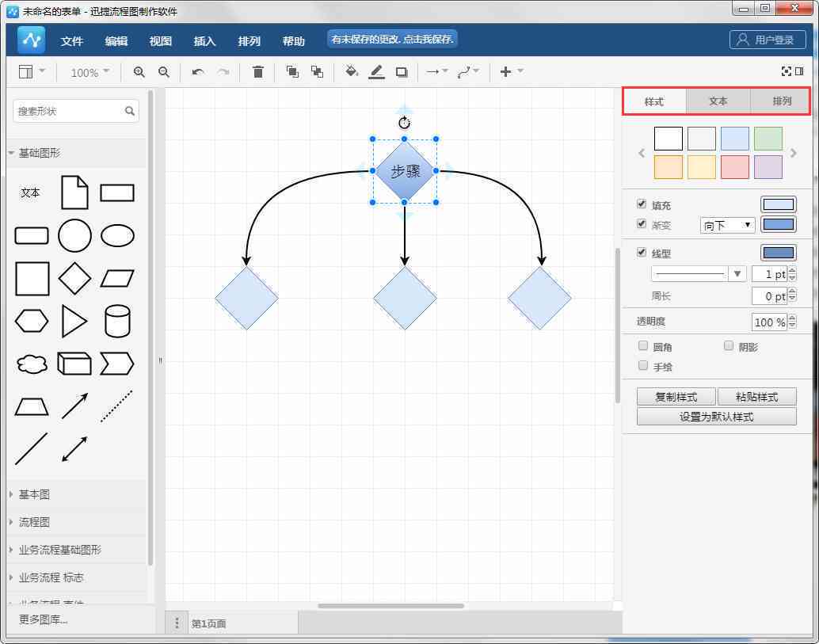Viewport: 819px width, 644px height.
Task: Choose the cube shape
Action: [x=74, y=364]
